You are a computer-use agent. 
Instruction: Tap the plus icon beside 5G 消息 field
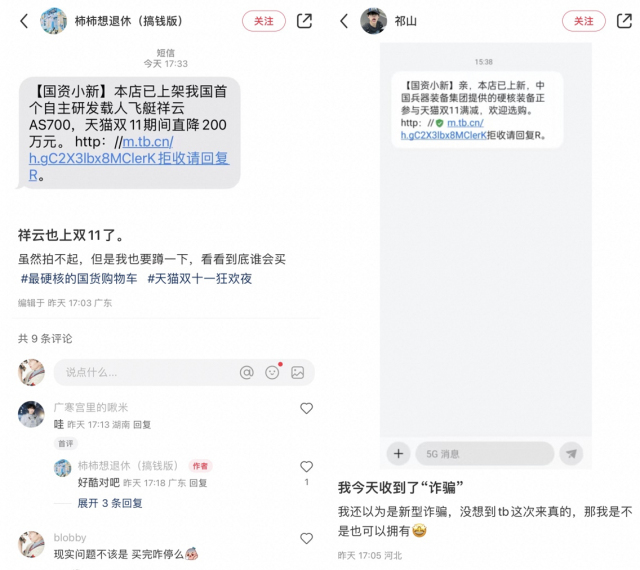coord(398,454)
